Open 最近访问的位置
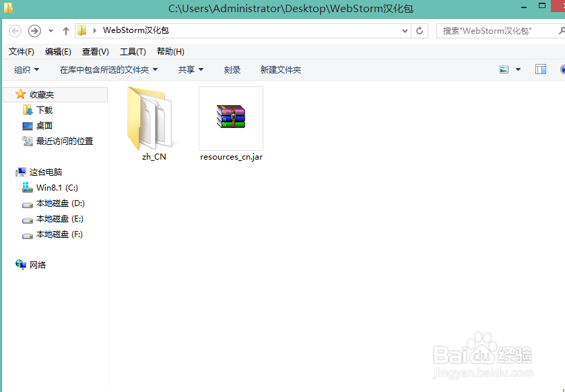 click(58, 141)
